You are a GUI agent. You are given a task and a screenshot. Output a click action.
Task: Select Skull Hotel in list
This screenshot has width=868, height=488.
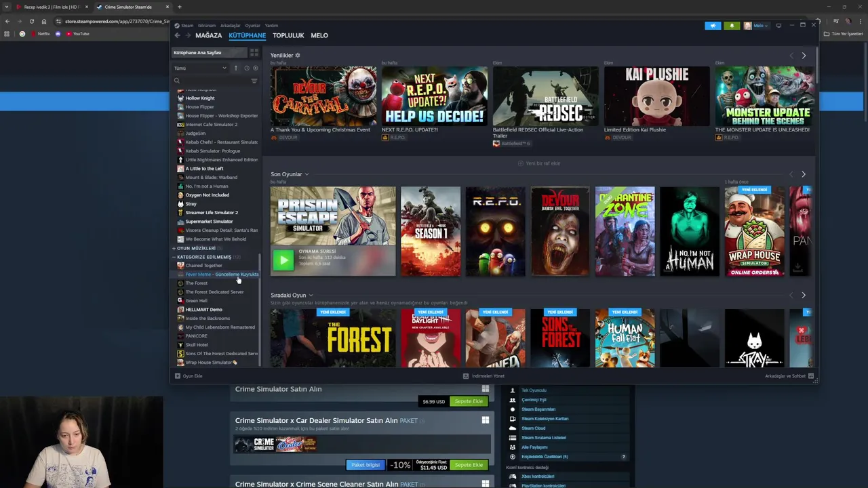(x=196, y=345)
